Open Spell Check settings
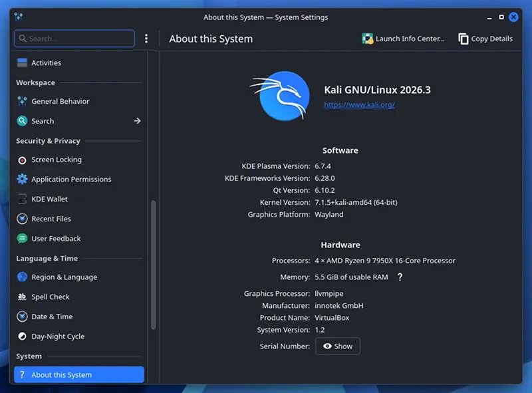The width and height of the screenshot is (532, 393). tap(78, 297)
